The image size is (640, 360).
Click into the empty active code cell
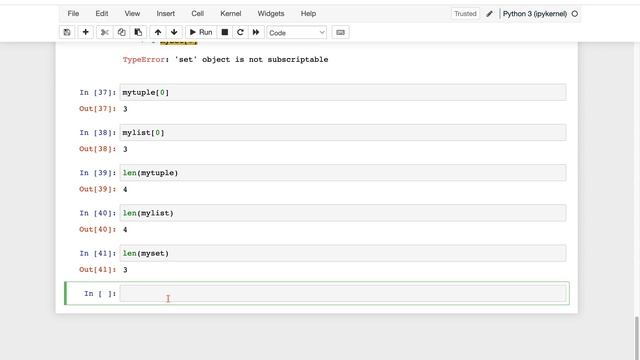click(343, 293)
